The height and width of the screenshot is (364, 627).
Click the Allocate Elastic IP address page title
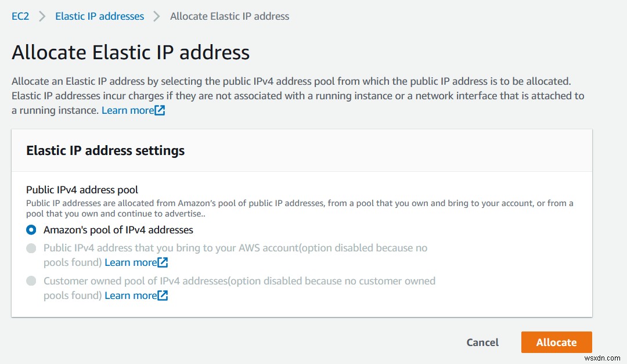(x=130, y=52)
